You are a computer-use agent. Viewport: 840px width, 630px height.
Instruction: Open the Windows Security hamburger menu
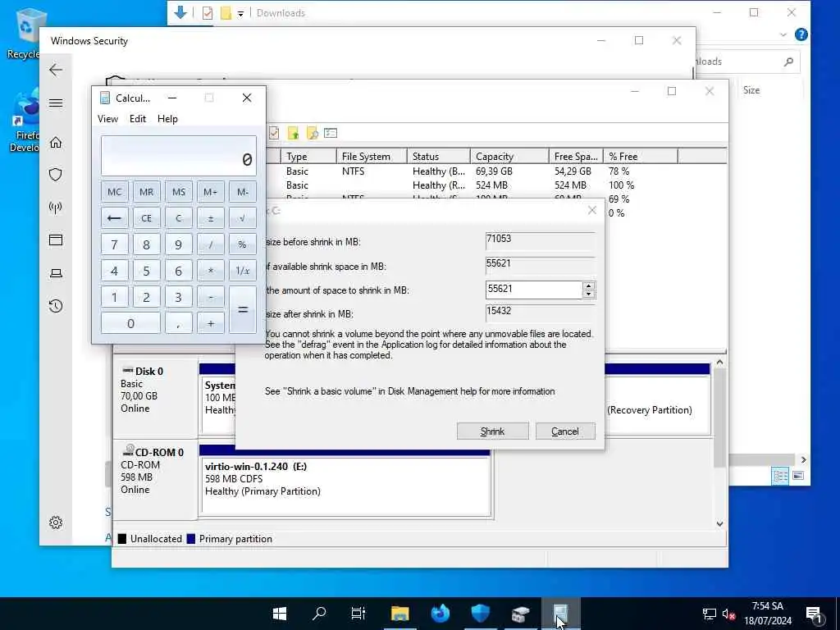[x=56, y=103]
